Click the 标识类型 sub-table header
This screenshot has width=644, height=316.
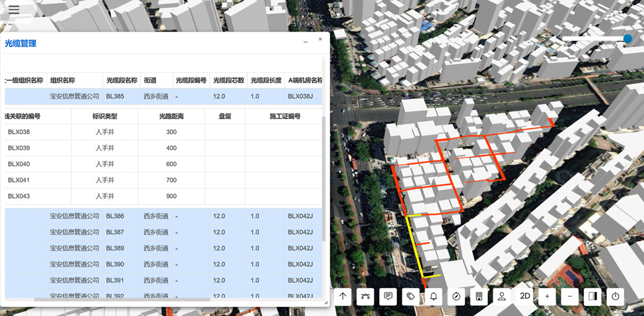click(104, 116)
